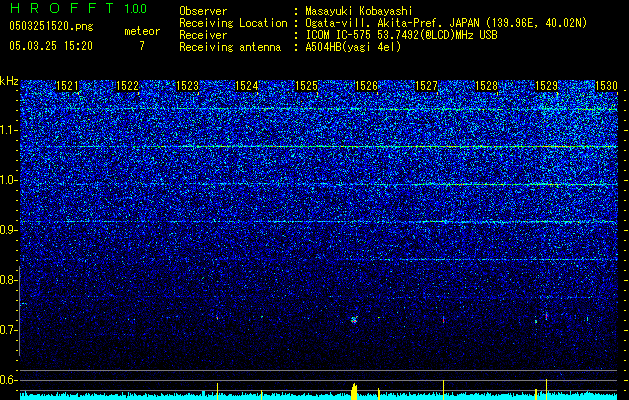The width and height of the screenshot is (629, 400).
Task: Click the Receiving antenna label
Action: (x=230, y=47)
